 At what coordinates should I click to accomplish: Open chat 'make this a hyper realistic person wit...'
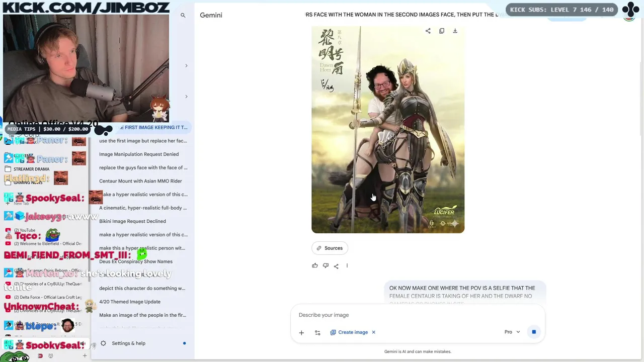click(x=142, y=248)
